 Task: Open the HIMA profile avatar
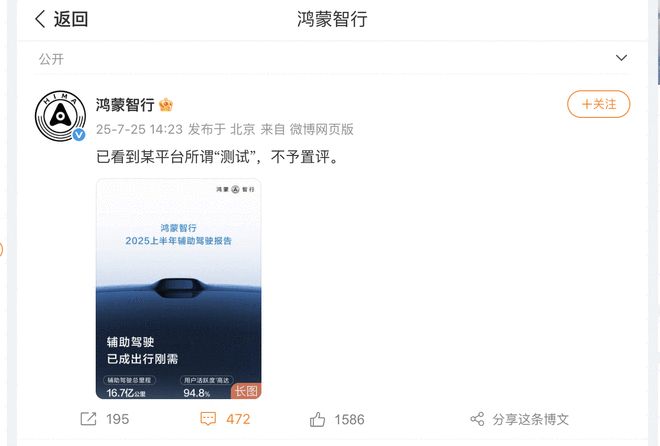point(60,116)
